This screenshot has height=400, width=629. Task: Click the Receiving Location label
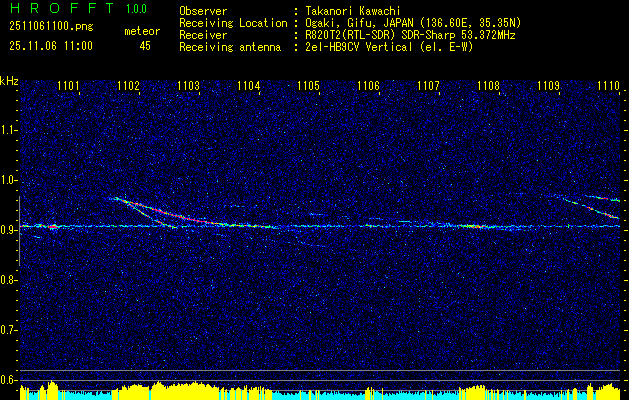(233, 23)
